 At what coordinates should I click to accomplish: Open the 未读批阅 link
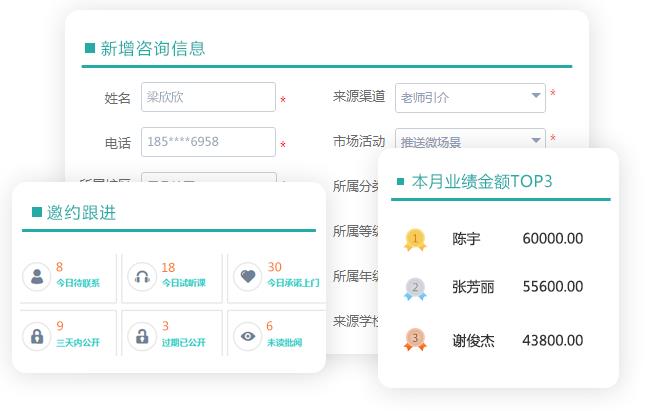click(x=284, y=342)
